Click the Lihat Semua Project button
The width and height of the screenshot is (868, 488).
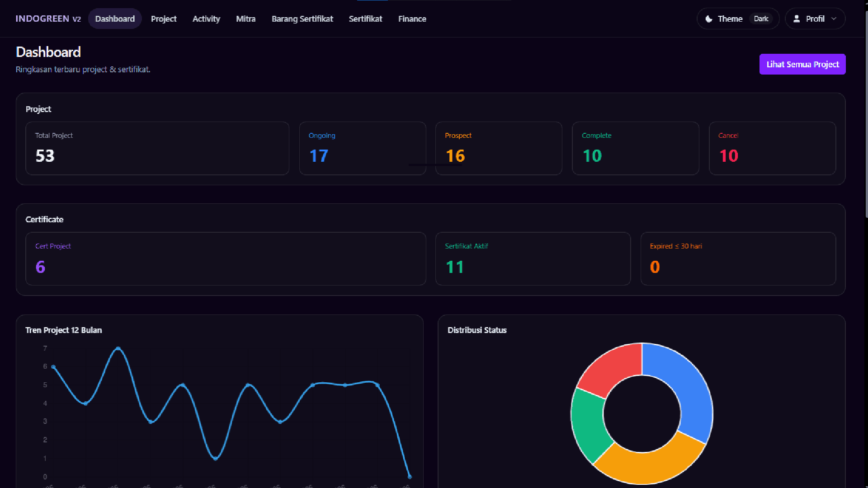[x=802, y=64]
